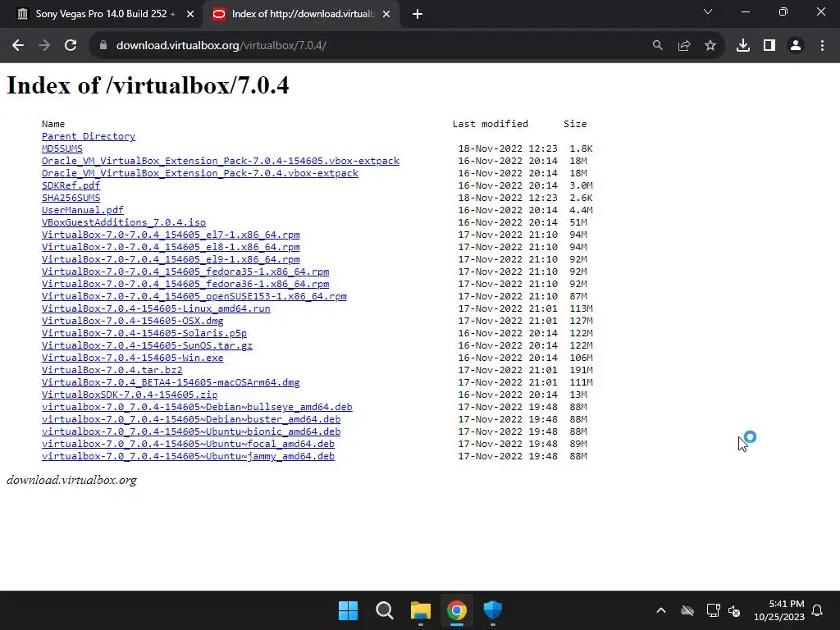The image size is (840, 630).
Task: Launch File Explorer from the taskbar
Action: 421,610
